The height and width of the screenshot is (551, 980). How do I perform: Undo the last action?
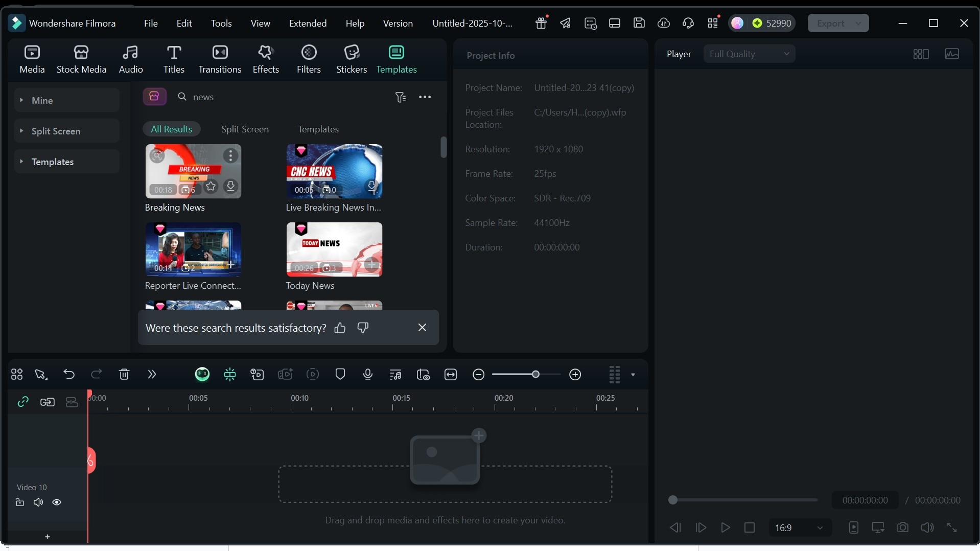click(69, 375)
